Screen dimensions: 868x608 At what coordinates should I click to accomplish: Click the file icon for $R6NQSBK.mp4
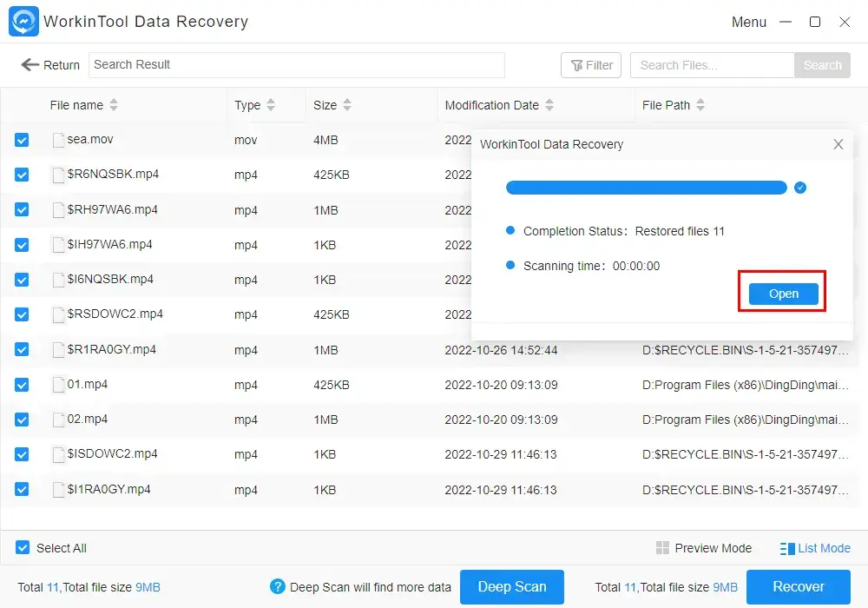[x=58, y=175]
